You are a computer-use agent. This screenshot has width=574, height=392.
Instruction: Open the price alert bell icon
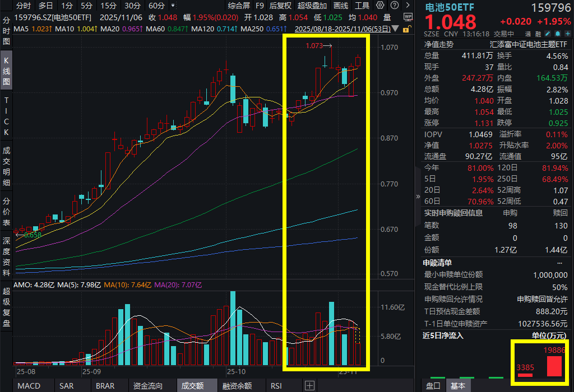[558, 34]
